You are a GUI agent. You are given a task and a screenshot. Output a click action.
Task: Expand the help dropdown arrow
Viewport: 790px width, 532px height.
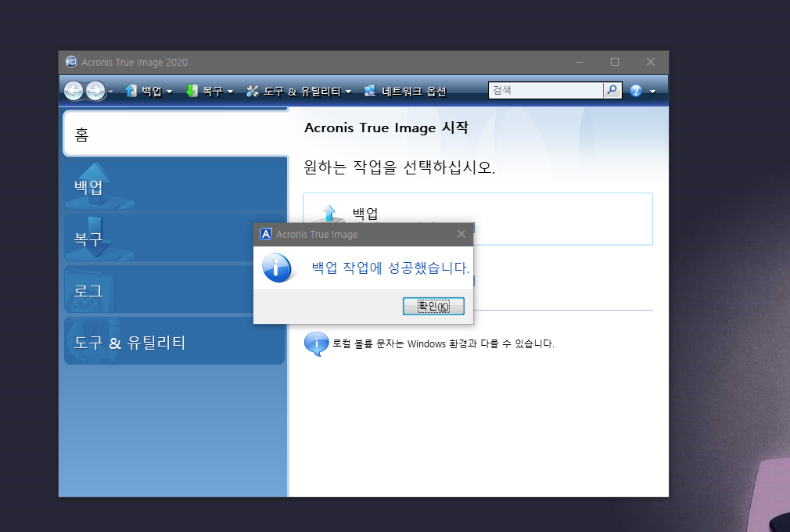[x=652, y=92]
